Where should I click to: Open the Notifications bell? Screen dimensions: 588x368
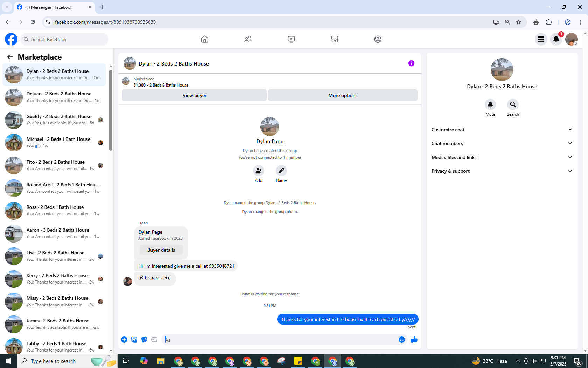(x=556, y=39)
